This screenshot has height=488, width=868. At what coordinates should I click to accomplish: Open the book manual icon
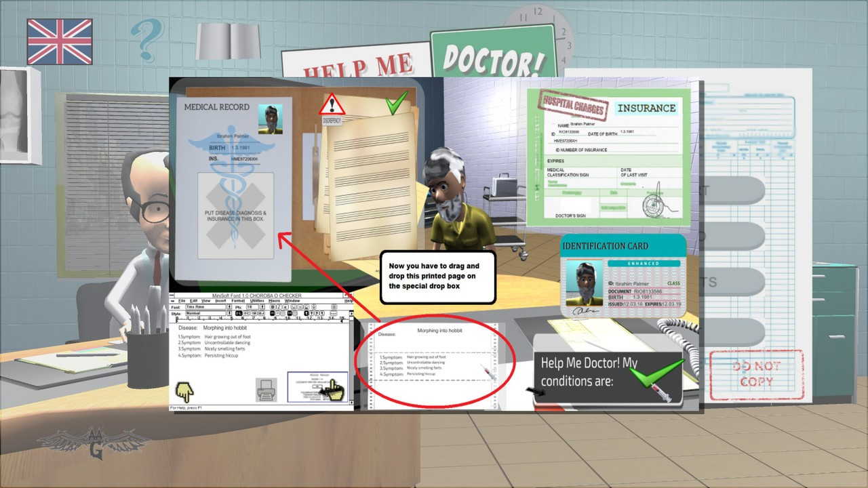tap(228, 42)
